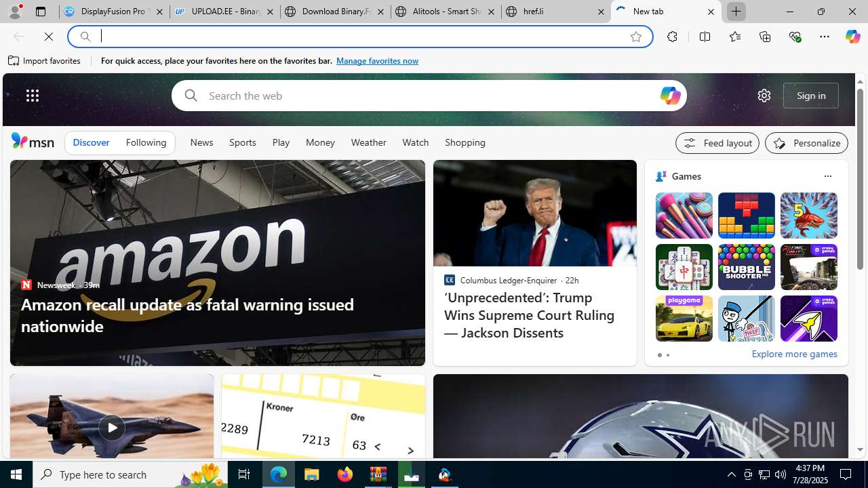Open Copilot from the search box
The width and height of the screenshot is (868, 488).
click(670, 96)
